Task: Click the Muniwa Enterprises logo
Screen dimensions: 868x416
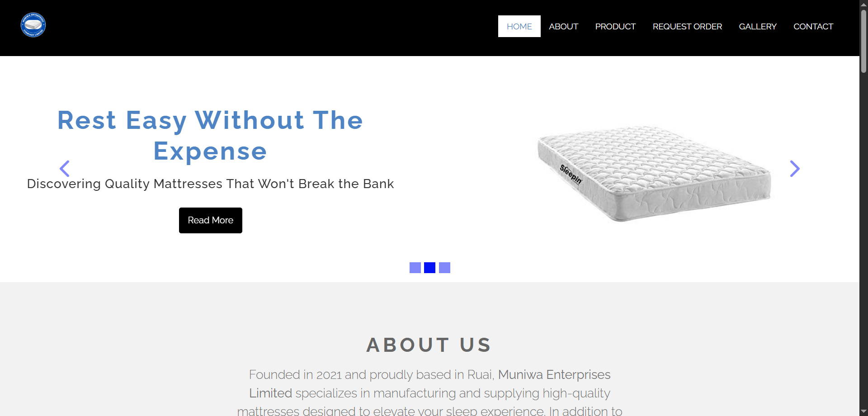Action: 33,25
